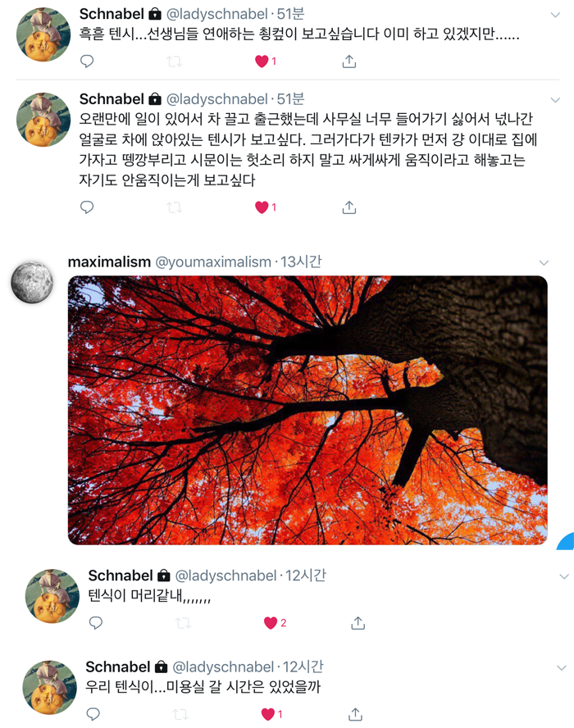
Task: Reply to tweet about 미용실 갈 시간
Action: [93, 714]
